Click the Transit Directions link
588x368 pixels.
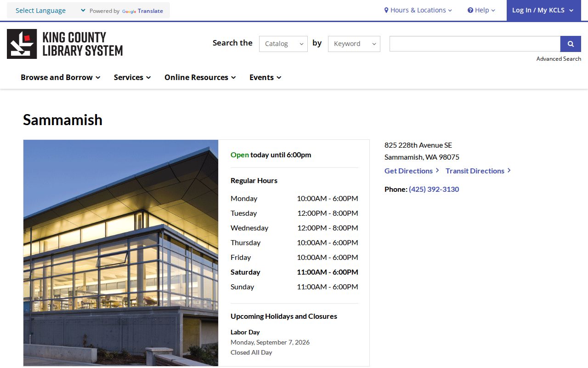pyautogui.click(x=478, y=171)
